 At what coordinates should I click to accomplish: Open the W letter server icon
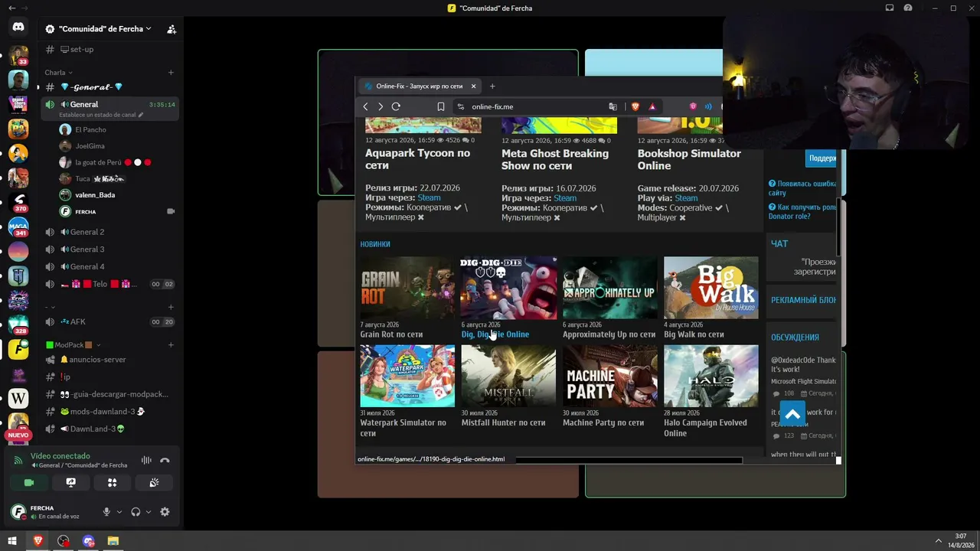click(x=18, y=398)
